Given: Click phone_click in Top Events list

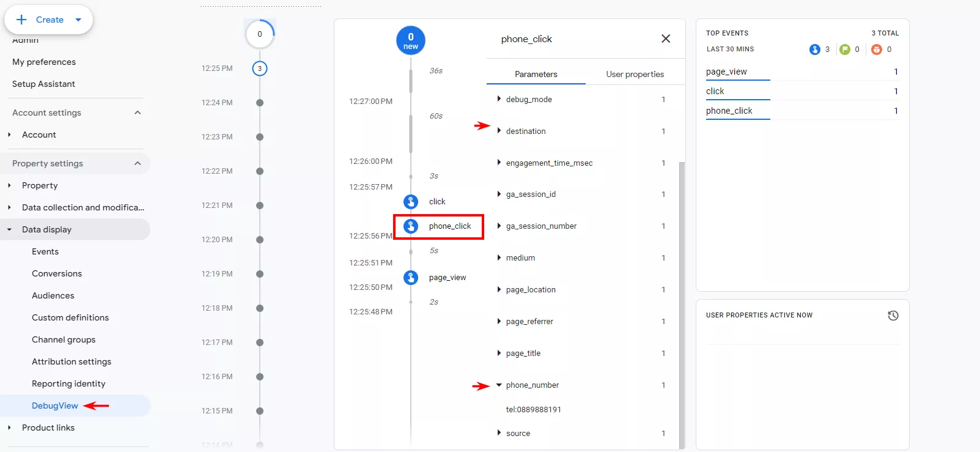Looking at the screenshot, I should point(729,111).
